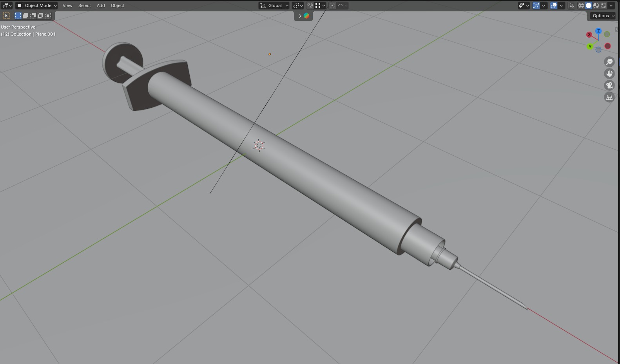Toggle show overlays button
Screen dimensions: 620x364
click(x=554, y=5)
